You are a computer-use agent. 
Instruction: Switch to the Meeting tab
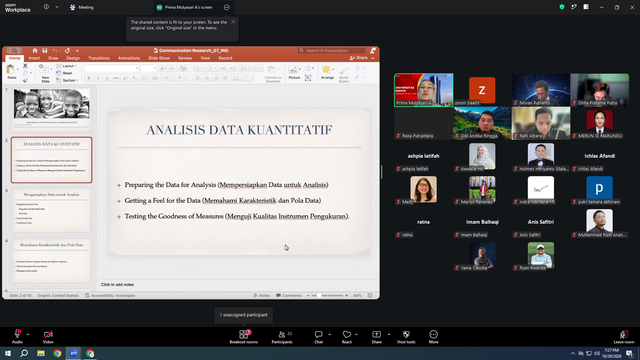coord(82,7)
